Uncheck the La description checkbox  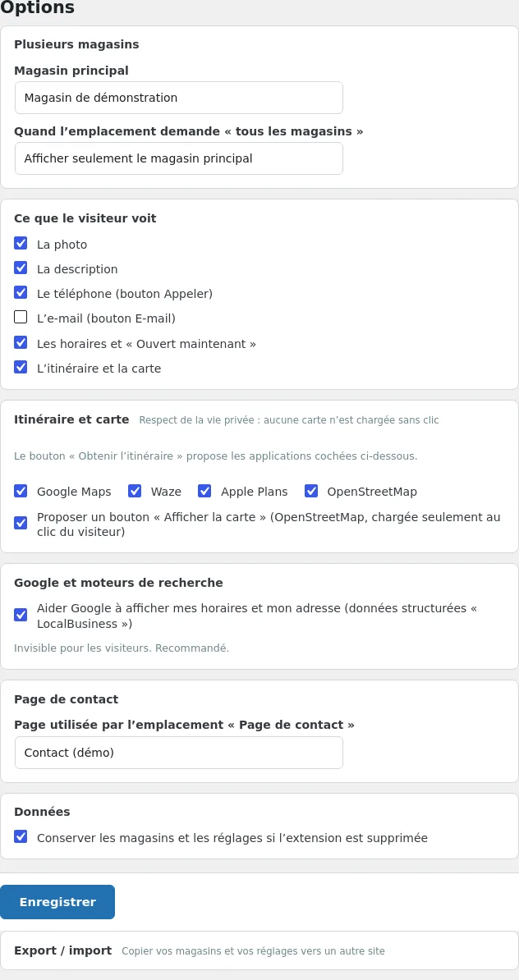21,268
